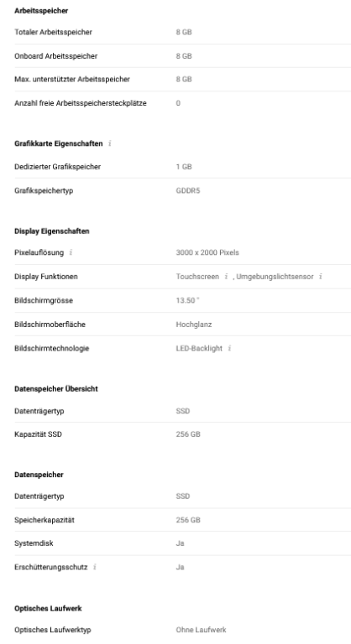Viewport: 351px width, 644px height.
Task: Click the info icon next to Pixelauflösung
Action: tap(71, 252)
